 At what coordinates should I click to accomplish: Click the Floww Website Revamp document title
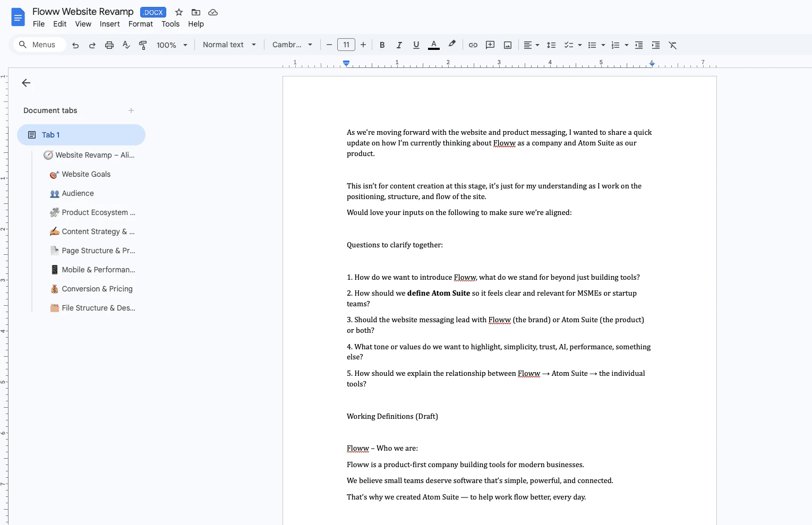83,12
